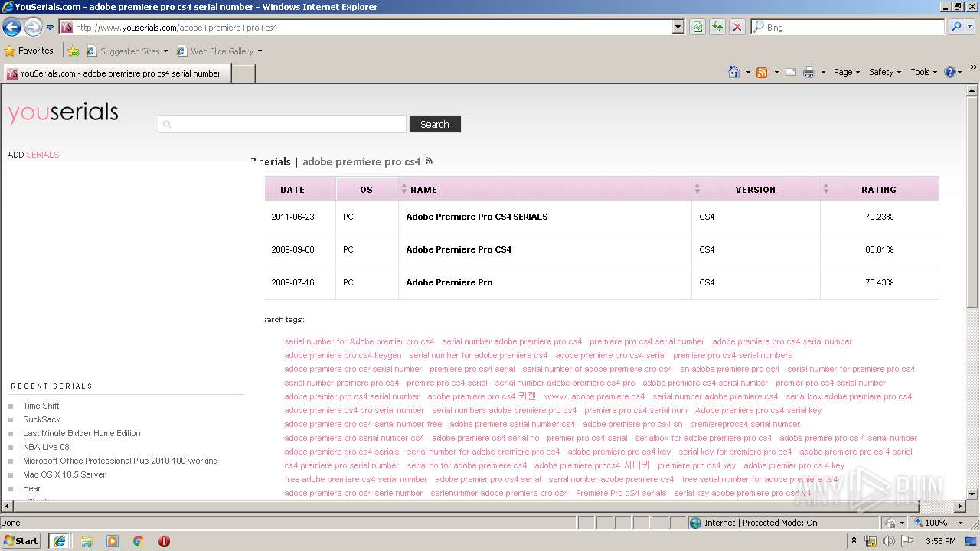
Task: Click the network tray icon
Action: (x=871, y=541)
